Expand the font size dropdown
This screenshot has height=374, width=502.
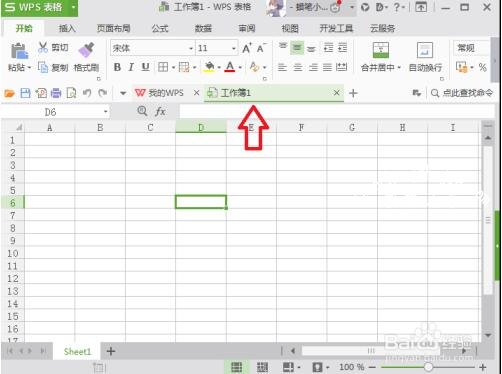click(x=234, y=49)
